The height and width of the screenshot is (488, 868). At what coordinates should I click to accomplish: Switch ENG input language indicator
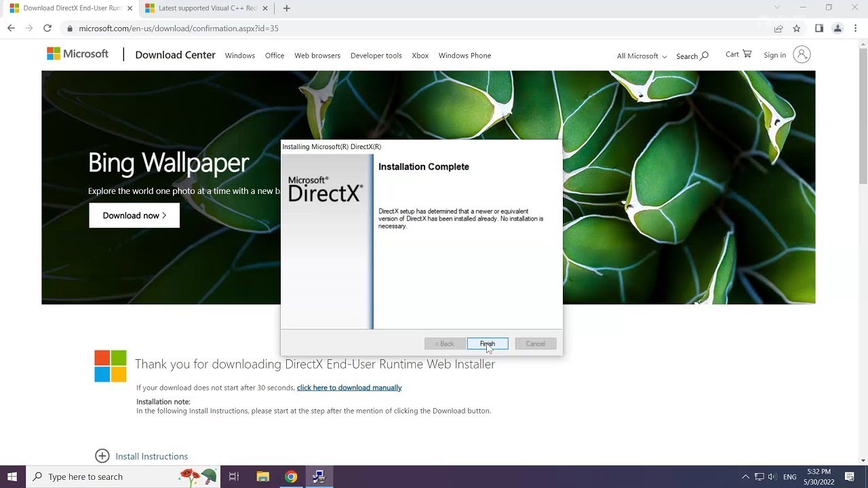(789, 477)
